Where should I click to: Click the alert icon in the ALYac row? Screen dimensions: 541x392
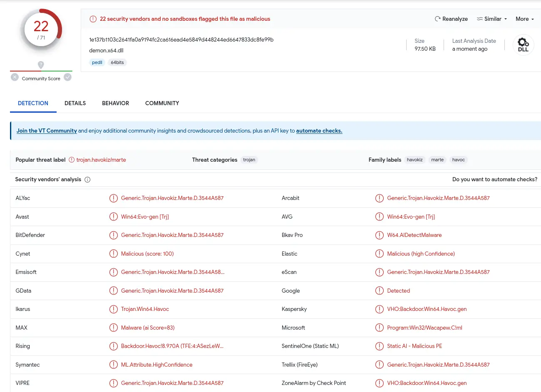click(113, 198)
